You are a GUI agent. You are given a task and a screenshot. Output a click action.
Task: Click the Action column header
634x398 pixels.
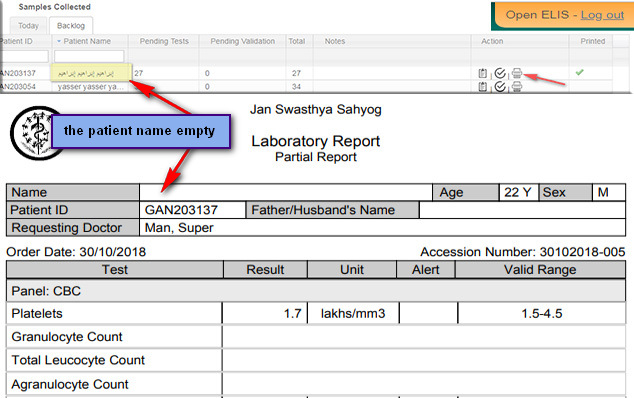[x=492, y=41]
